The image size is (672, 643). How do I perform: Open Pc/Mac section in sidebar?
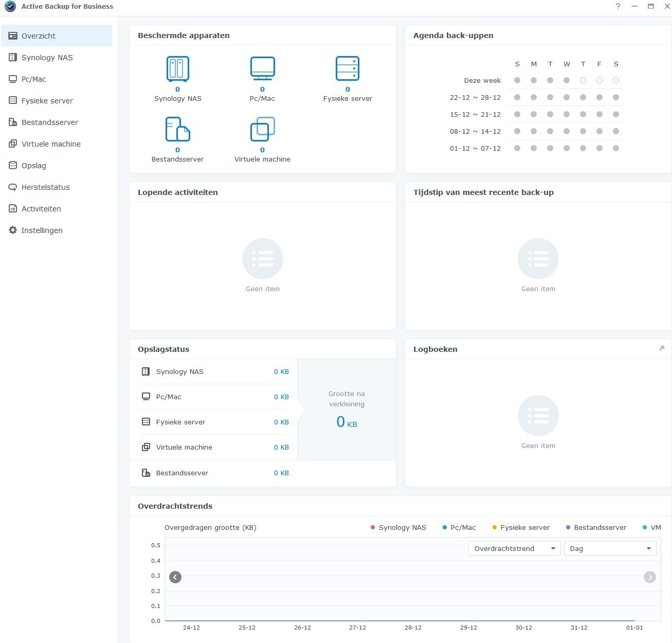click(57, 79)
